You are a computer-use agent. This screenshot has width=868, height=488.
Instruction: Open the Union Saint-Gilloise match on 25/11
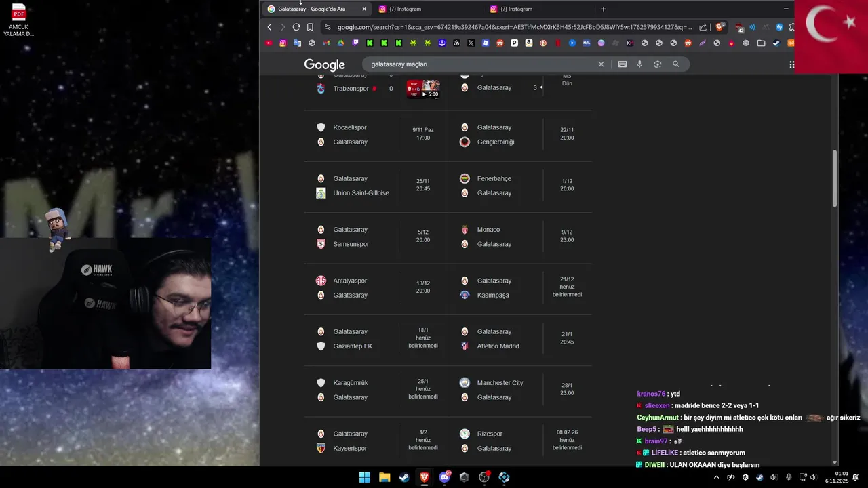coord(376,186)
